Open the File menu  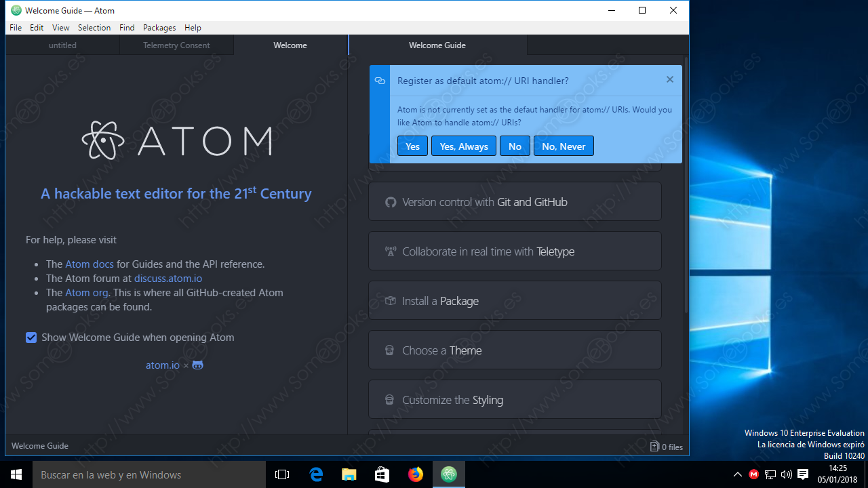(16, 28)
